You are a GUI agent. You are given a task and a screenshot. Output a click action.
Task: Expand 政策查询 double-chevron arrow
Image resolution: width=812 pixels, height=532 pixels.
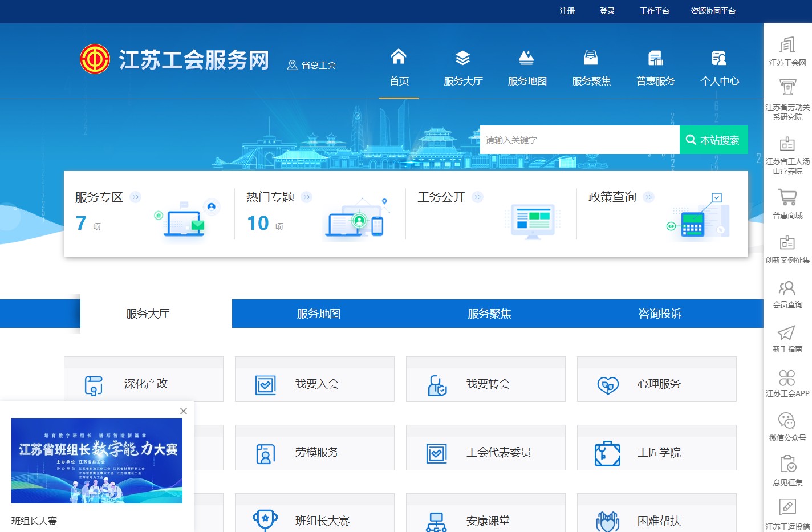click(648, 197)
